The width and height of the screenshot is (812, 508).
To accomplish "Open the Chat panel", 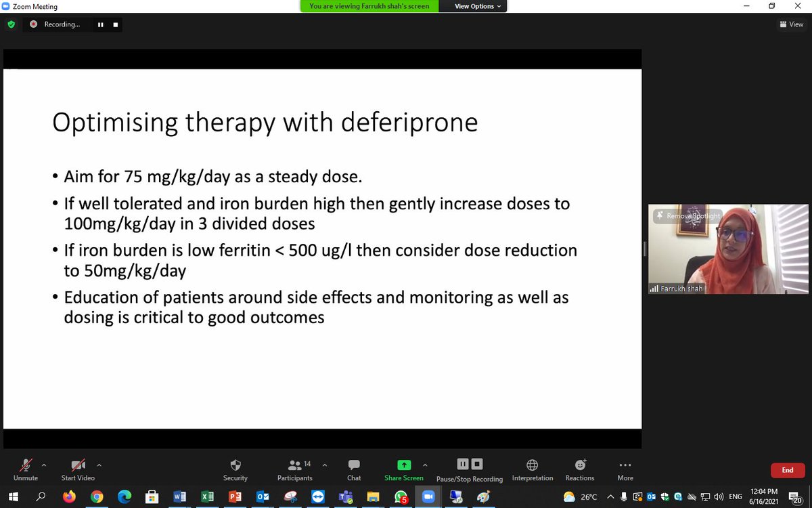I will pos(354,469).
